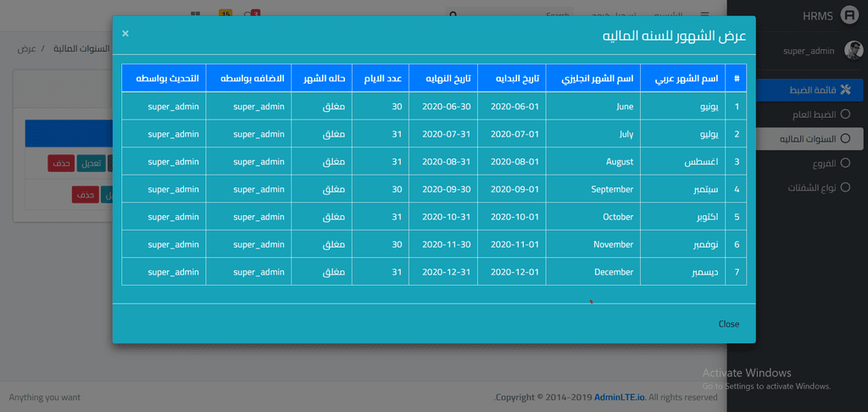Click مغلق status in November row
This screenshot has width=868, height=412.
click(x=321, y=244)
